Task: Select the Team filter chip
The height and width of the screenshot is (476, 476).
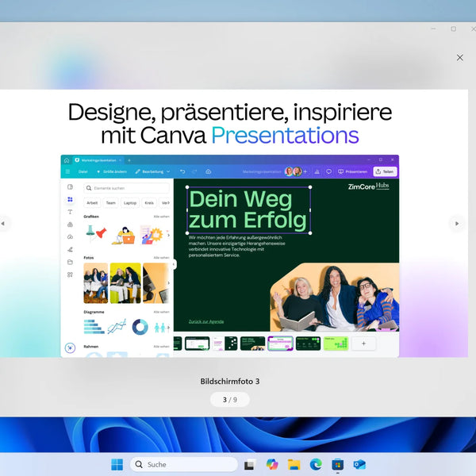Action: pyautogui.click(x=111, y=203)
